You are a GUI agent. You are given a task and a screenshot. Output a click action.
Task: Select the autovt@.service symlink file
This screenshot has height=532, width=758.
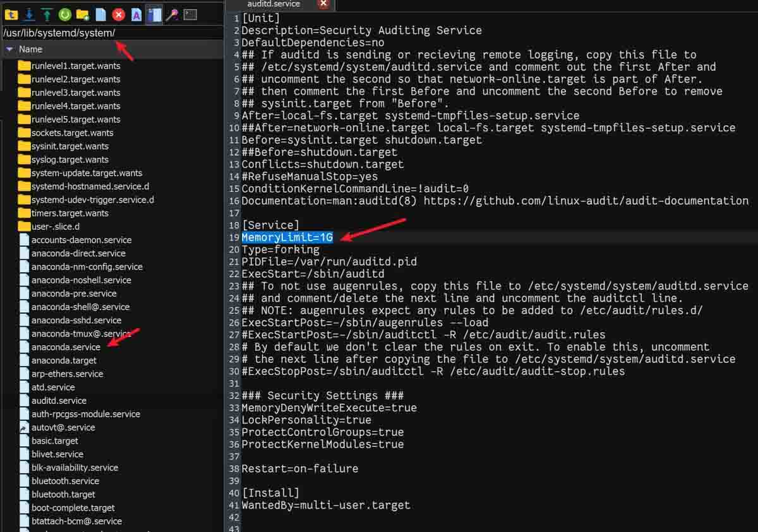click(x=57, y=427)
